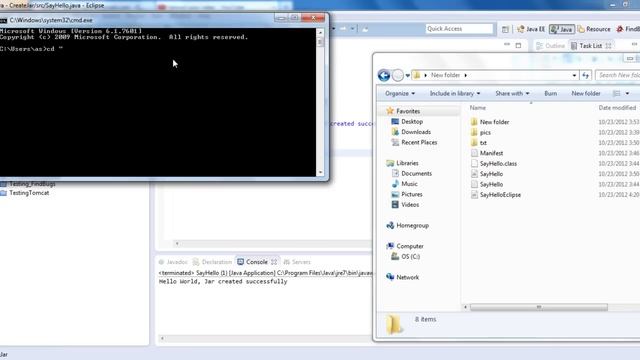Click the refresh button next to address bar

click(586, 76)
